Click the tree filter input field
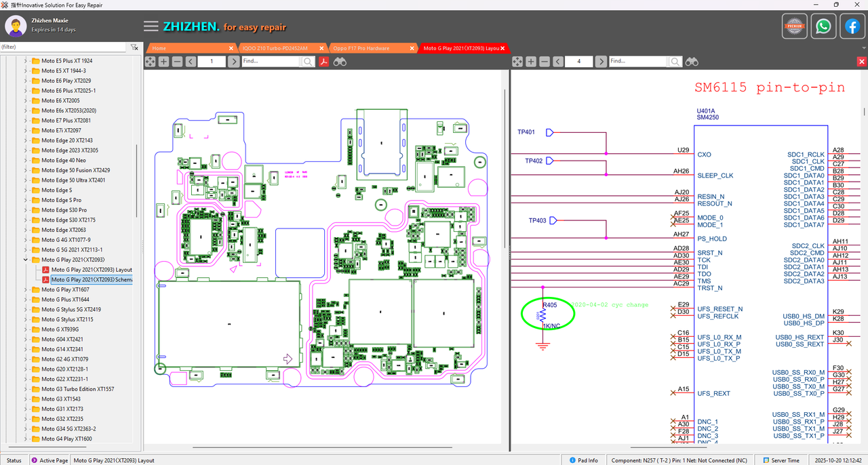The width and height of the screenshot is (868, 465). pyautogui.click(x=63, y=47)
